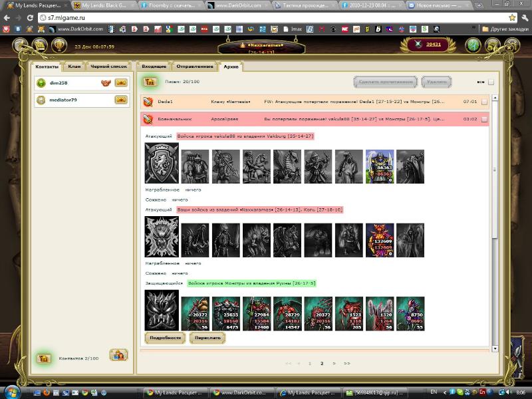Screen dimensions: 532x399
Task: Jump to the first page with the double left arrow
Action: click(288, 363)
